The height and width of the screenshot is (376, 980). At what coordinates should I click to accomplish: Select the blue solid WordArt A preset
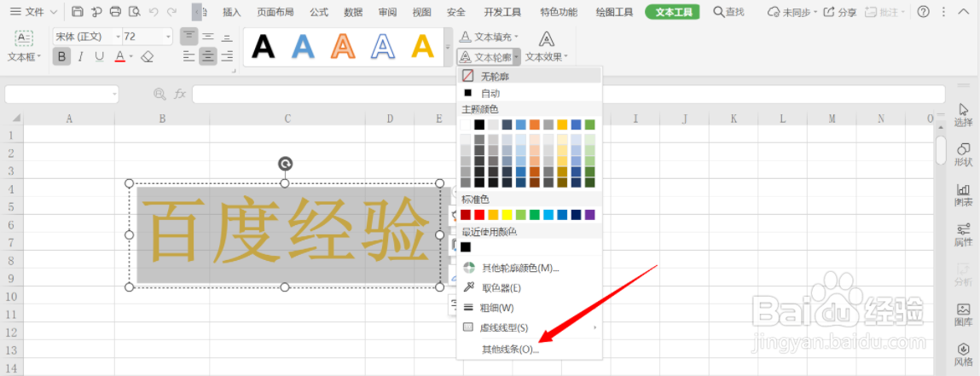coord(303,47)
